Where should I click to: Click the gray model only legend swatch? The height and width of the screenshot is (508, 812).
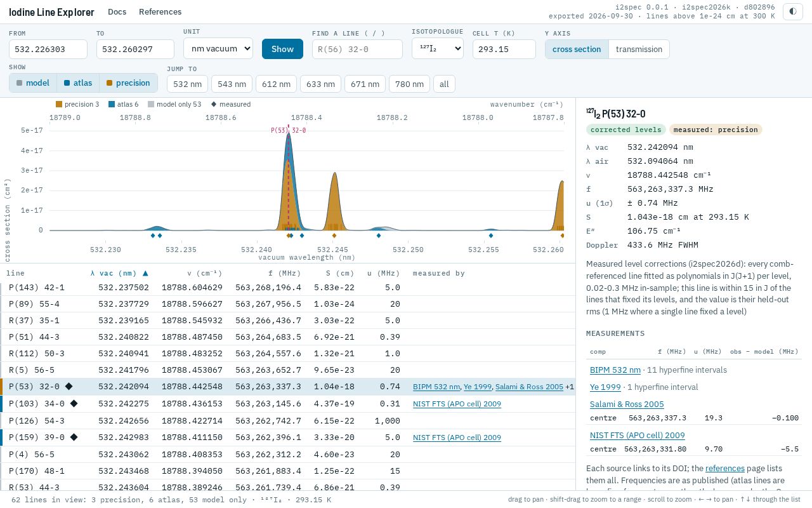pos(151,104)
